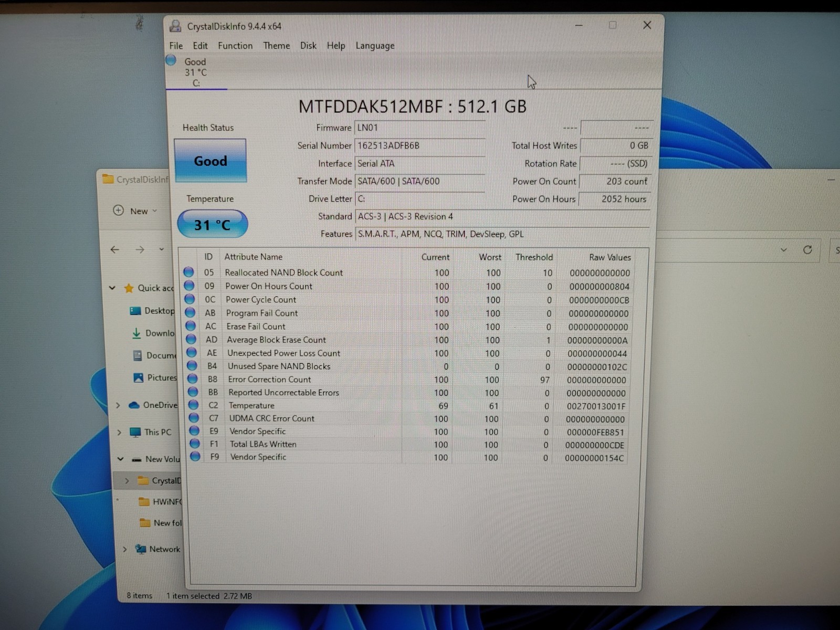Click the Raw Values column header
This screenshot has height=630, width=840.
pyautogui.click(x=610, y=257)
